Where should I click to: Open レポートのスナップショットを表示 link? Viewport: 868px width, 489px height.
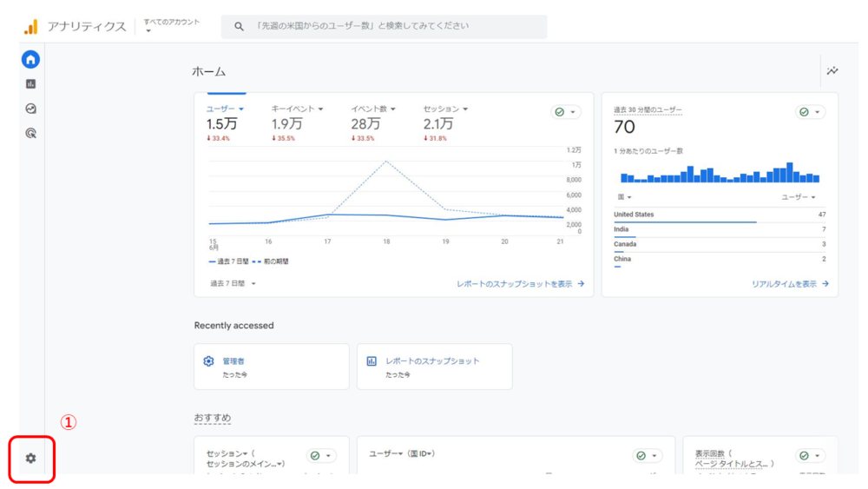(520, 283)
